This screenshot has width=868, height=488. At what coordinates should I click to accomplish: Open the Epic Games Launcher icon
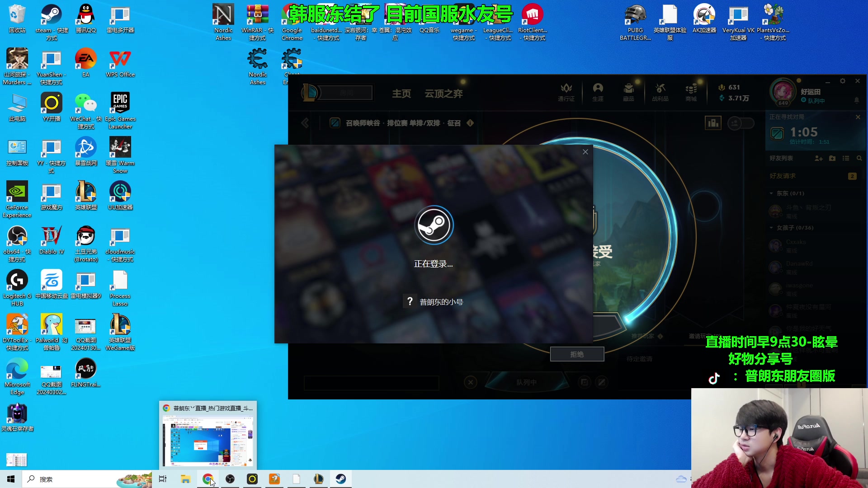click(120, 111)
